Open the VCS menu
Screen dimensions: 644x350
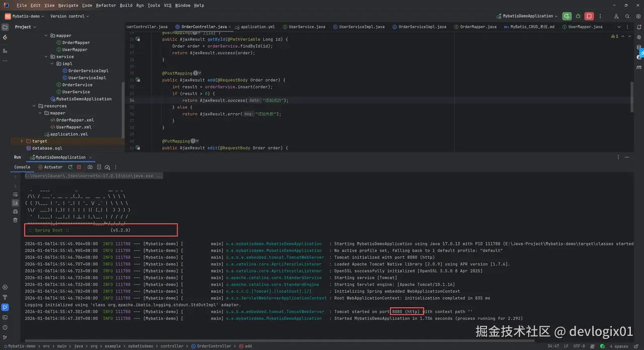point(168,5)
